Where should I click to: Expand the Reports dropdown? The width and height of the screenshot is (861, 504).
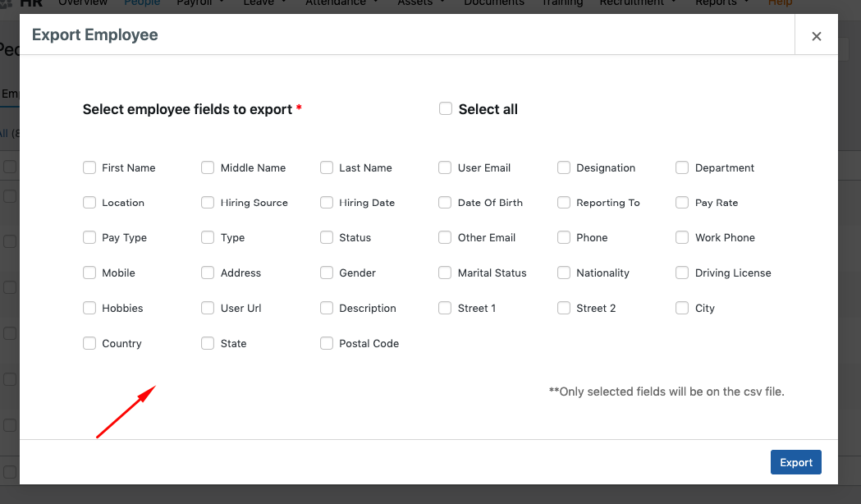pyautogui.click(x=717, y=3)
